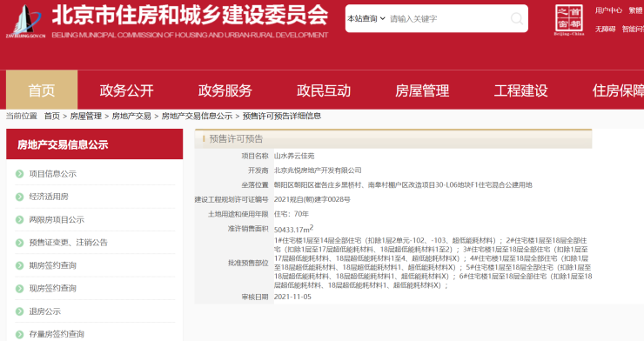The image size is (644, 341).
Task: Click 首页 in the breadcrumb
Action: pos(52,116)
